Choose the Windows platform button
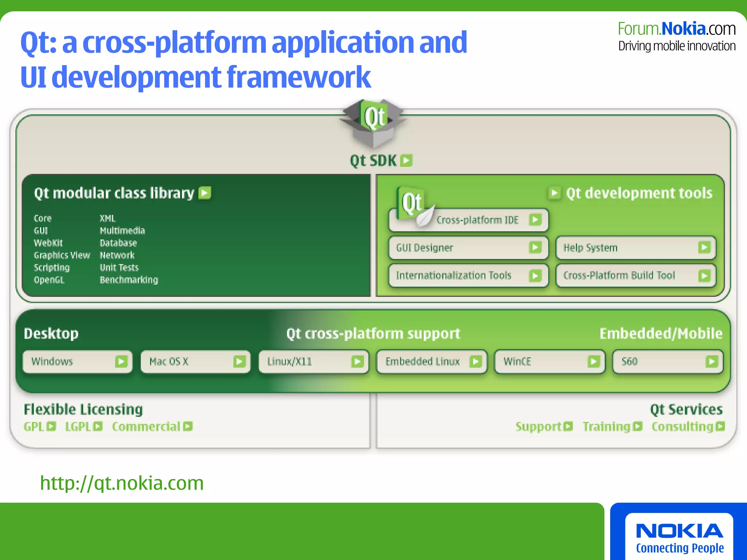 click(77, 362)
